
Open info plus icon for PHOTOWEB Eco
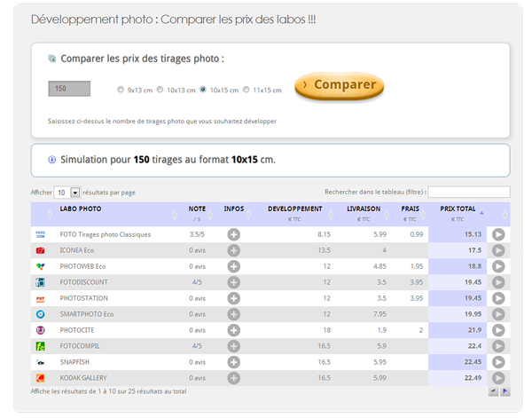pyautogui.click(x=233, y=266)
